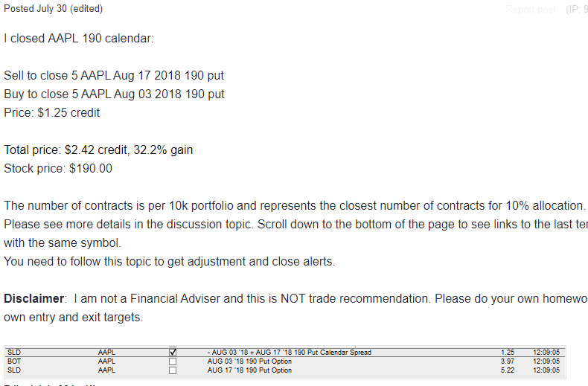Image resolution: width=588 pixels, height=386 pixels.
Task: Click the 1.25 price cell
Action: pos(508,353)
